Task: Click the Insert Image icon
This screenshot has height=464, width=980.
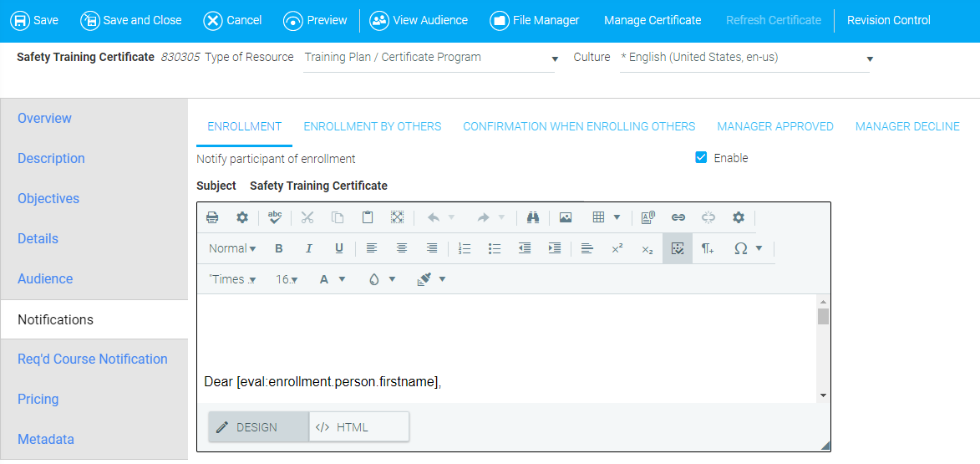Action: (x=566, y=217)
